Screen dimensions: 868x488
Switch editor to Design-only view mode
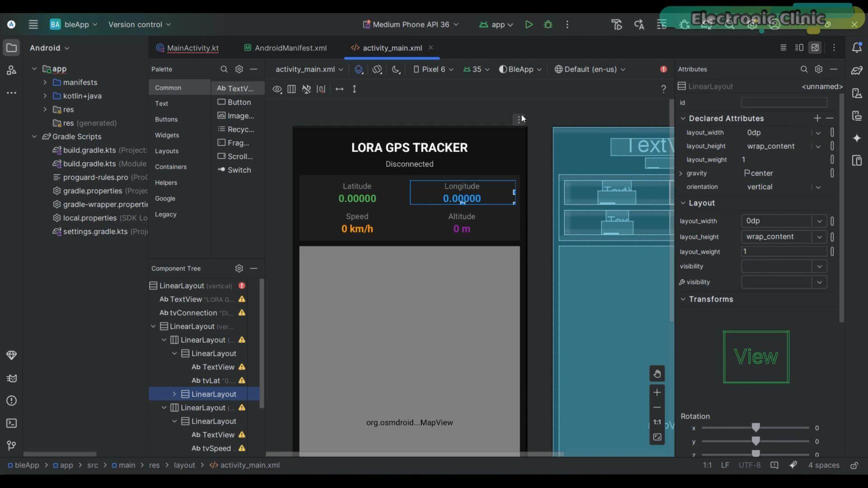(815, 47)
